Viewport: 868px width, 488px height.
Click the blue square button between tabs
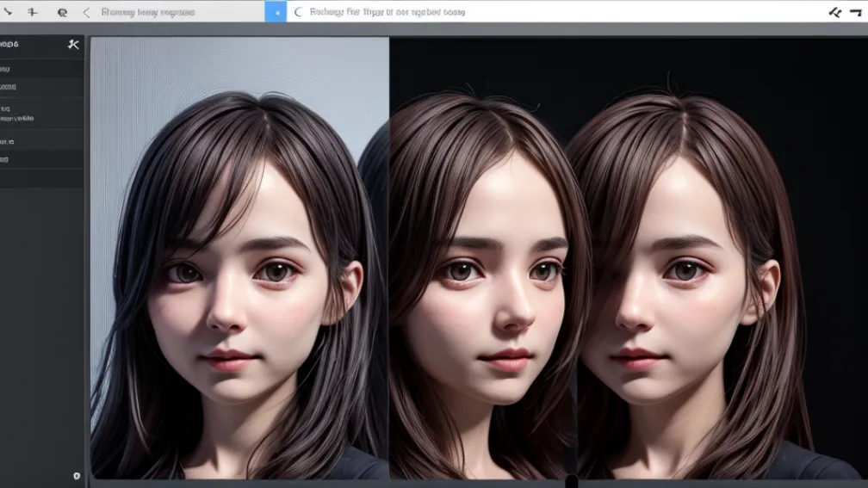tap(276, 12)
